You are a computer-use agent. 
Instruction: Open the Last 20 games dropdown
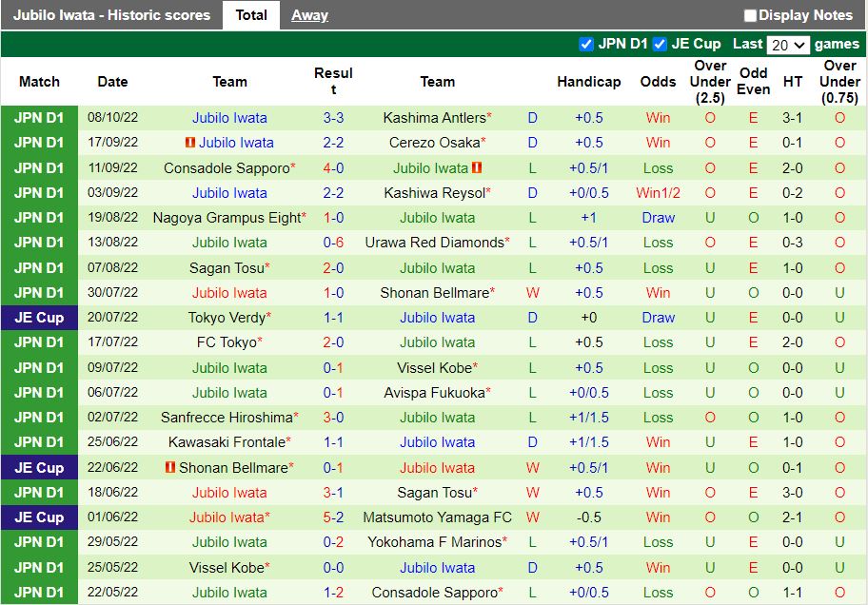(788, 45)
